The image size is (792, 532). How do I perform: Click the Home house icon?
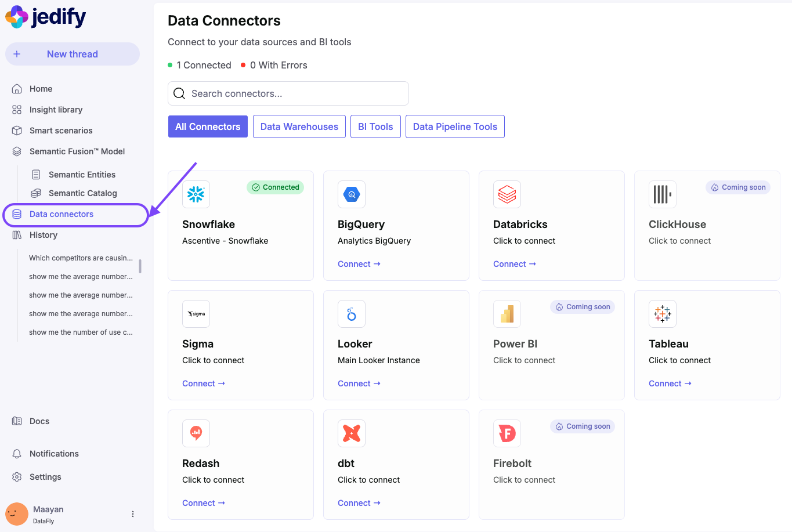(x=17, y=89)
